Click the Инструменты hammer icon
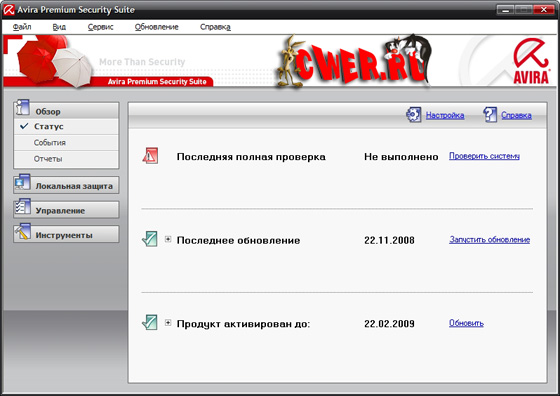 point(22,231)
